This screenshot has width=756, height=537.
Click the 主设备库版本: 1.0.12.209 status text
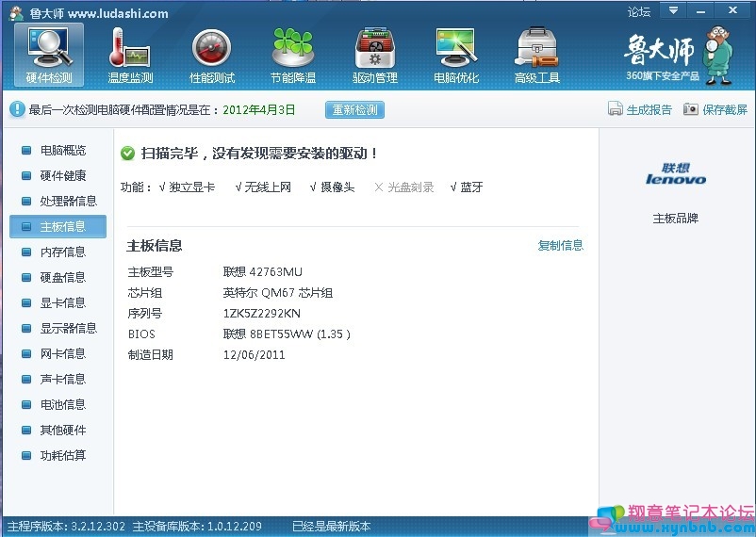[197, 527]
